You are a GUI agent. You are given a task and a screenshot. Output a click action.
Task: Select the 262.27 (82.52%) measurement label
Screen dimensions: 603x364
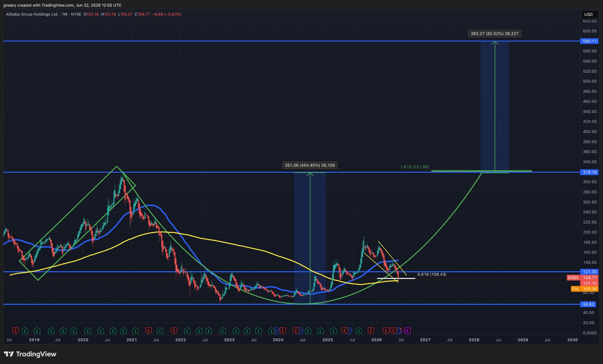(495, 34)
